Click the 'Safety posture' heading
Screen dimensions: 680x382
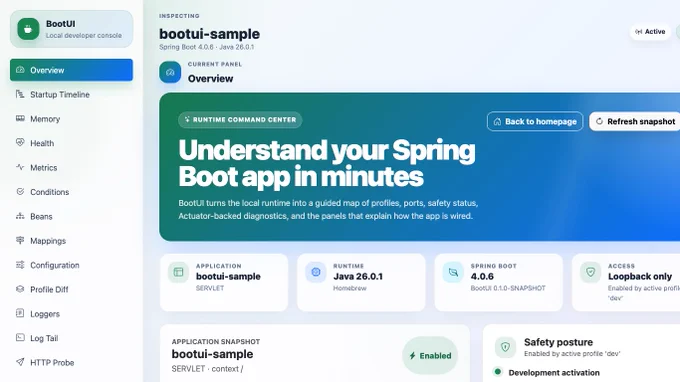pos(558,342)
